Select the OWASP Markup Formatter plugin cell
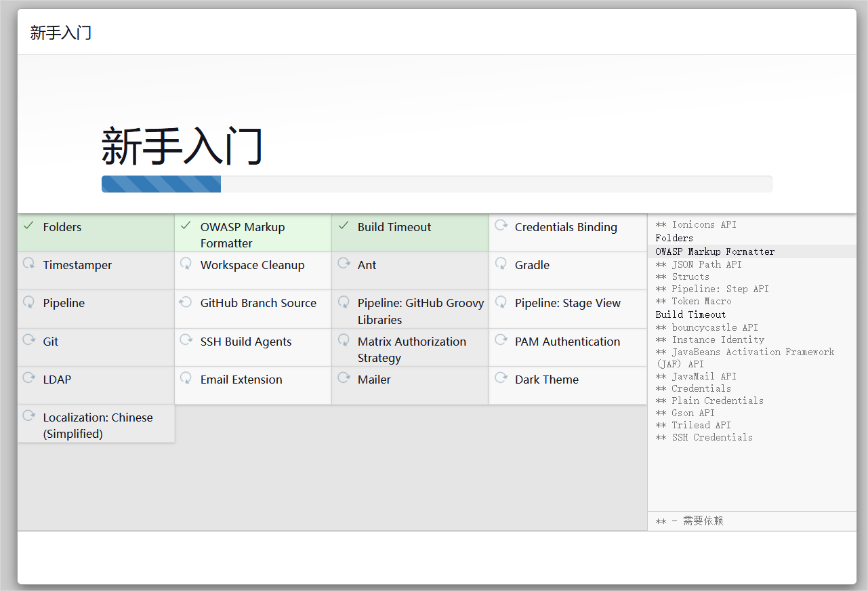This screenshot has height=591, width=868. coord(253,233)
